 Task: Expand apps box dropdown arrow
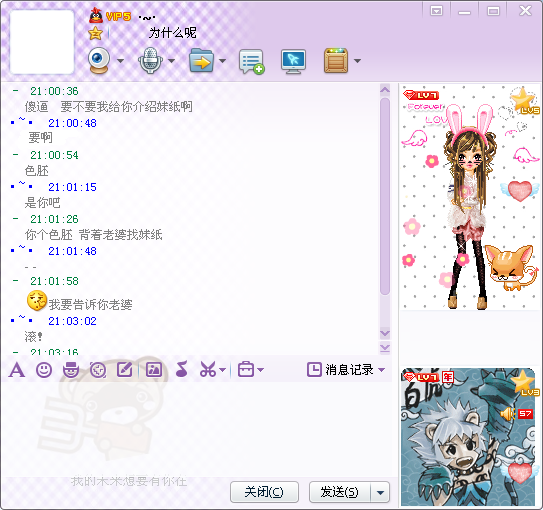[x=357, y=61]
